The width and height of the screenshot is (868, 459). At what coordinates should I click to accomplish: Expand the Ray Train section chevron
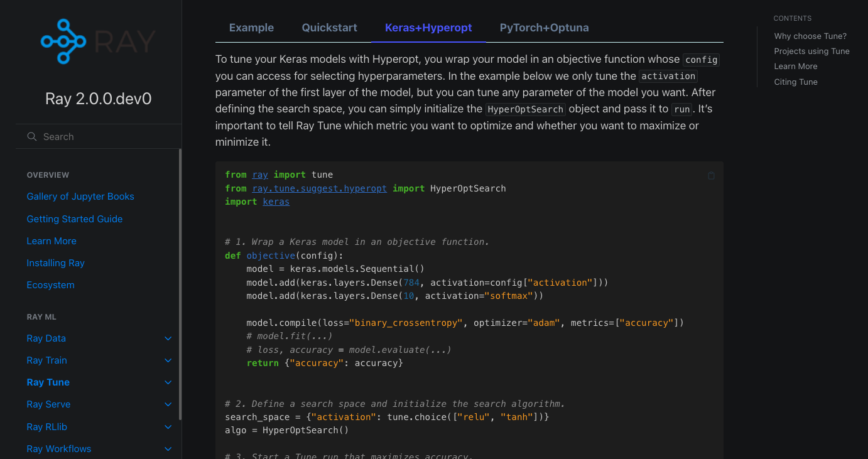168,360
